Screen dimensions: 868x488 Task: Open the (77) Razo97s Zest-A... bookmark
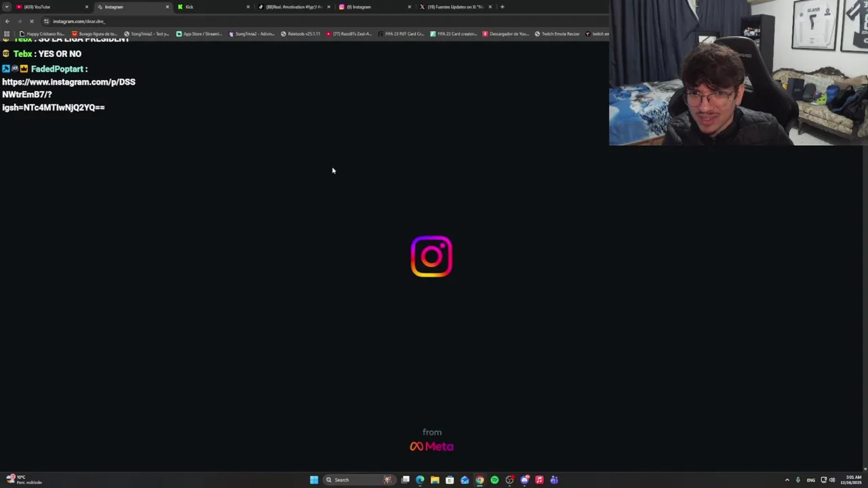coord(349,34)
